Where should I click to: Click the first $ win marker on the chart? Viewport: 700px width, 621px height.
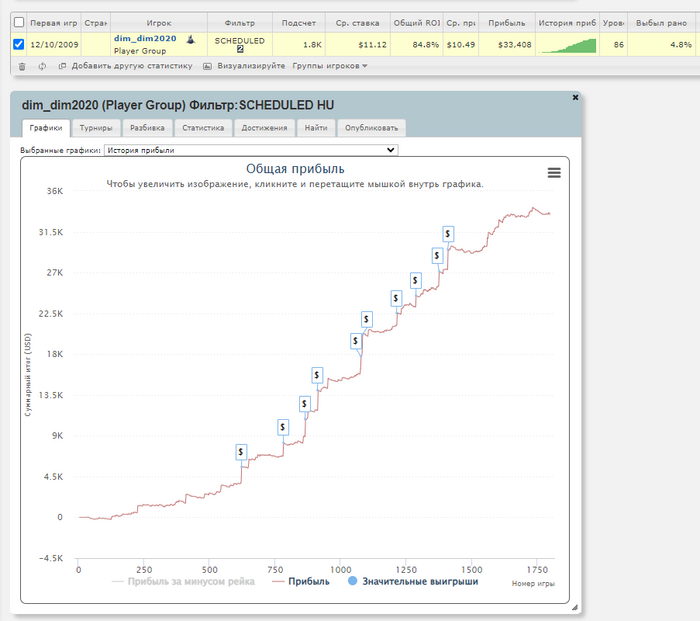pyautogui.click(x=241, y=452)
